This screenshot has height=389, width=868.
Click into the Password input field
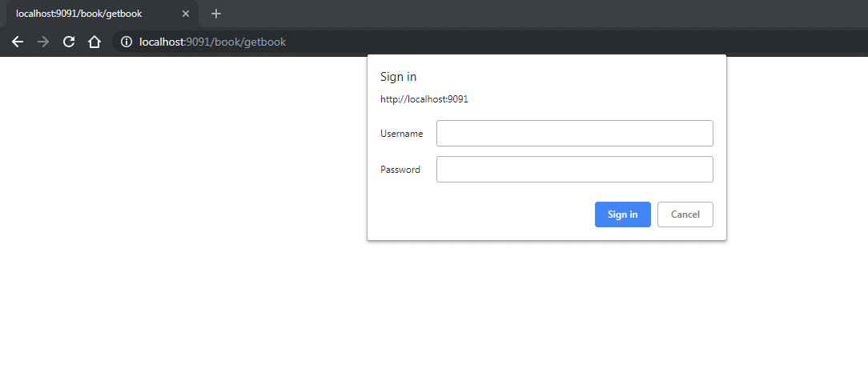pyautogui.click(x=574, y=170)
